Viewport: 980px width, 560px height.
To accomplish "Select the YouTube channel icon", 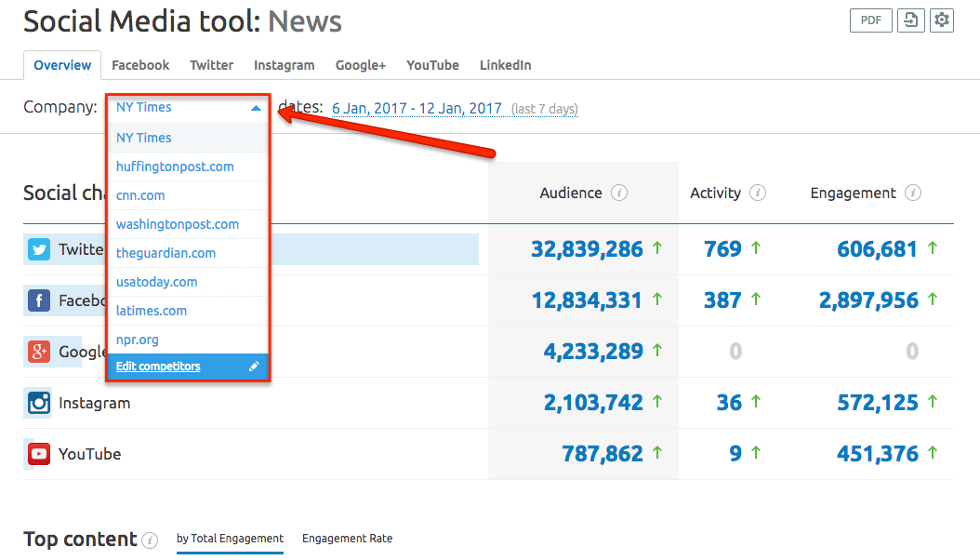I will coord(38,454).
